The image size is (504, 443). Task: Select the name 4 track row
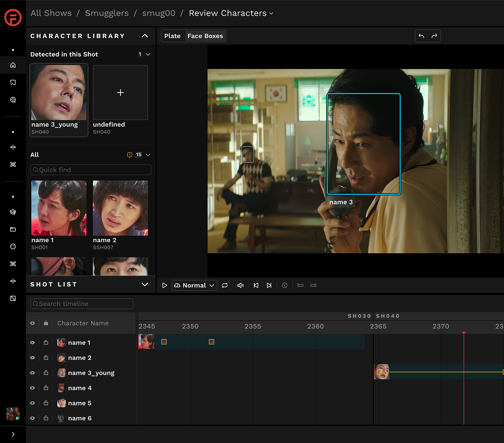tap(81, 388)
